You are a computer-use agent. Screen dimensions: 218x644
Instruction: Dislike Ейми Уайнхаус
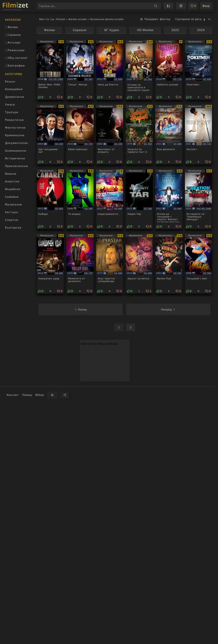[89, 162]
